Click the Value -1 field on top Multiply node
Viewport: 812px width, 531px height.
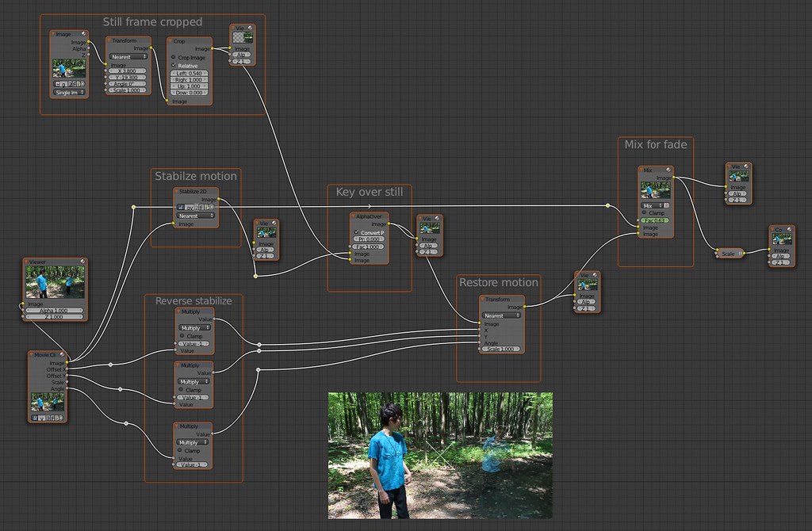point(194,344)
